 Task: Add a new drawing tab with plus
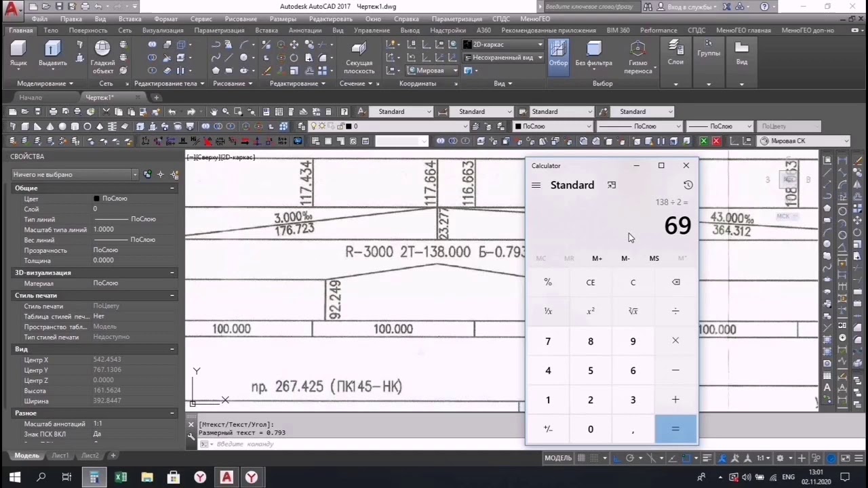pyautogui.click(x=156, y=98)
